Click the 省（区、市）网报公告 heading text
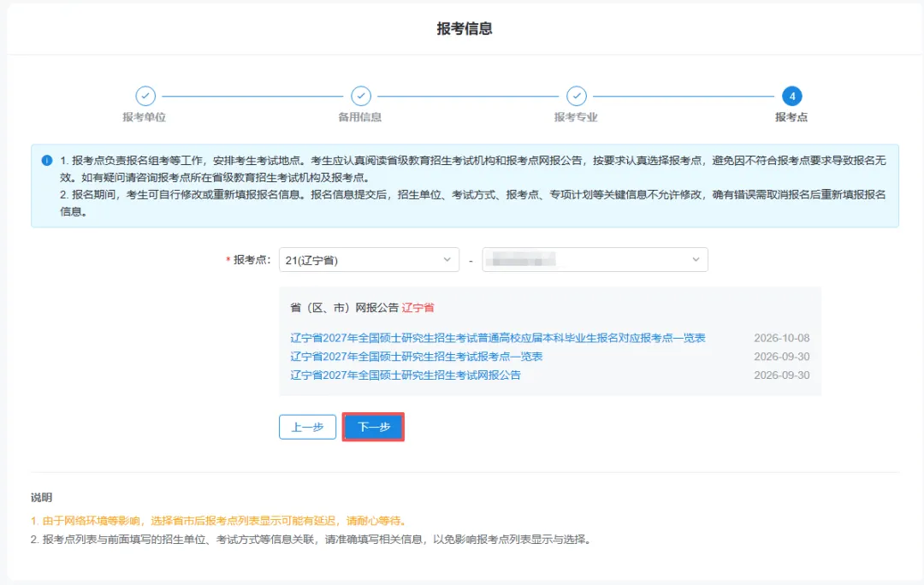This screenshot has width=924, height=585. coord(344,308)
